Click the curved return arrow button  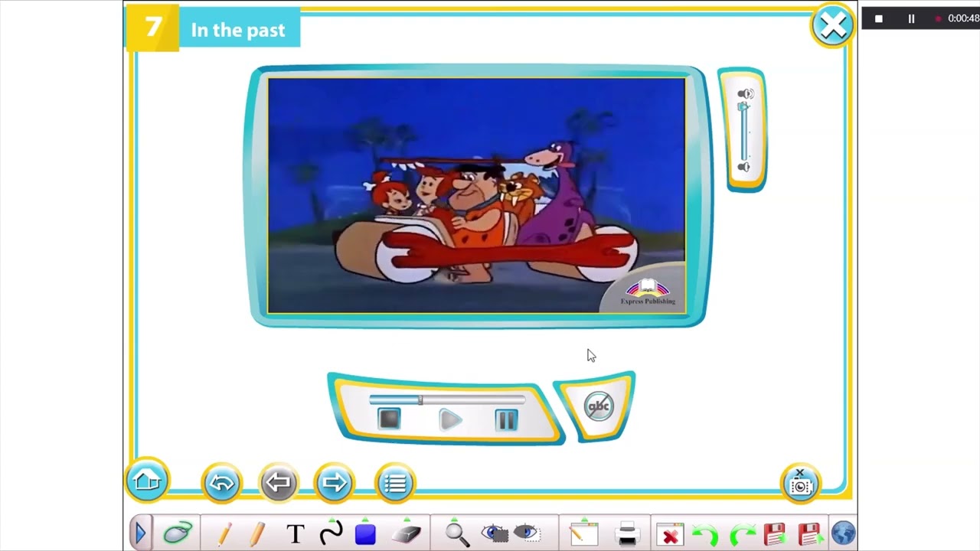click(x=222, y=483)
